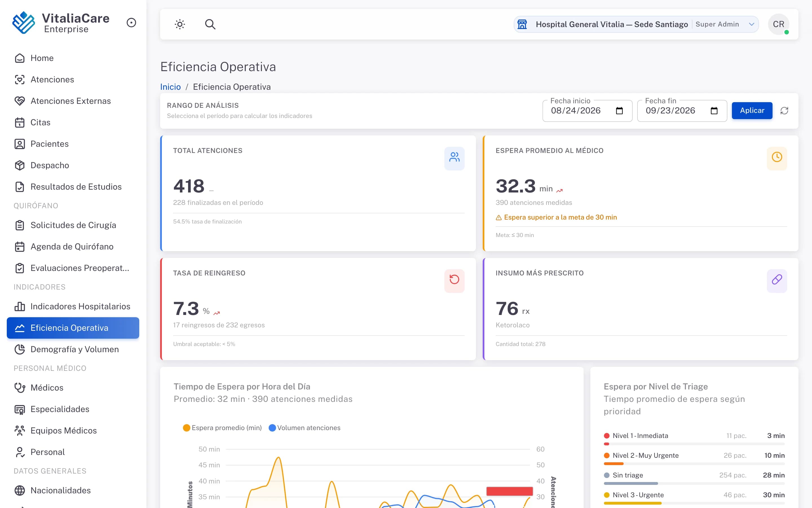This screenshot has height=508, width=812.
Task: Switch the light/dark theme sun icon
Action: 180,24
